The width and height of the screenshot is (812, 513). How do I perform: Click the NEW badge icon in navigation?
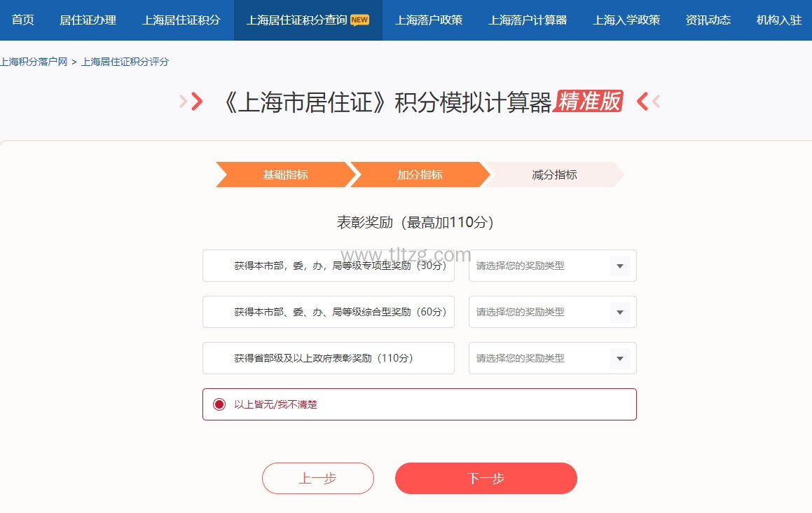click(x=359, y=20)
